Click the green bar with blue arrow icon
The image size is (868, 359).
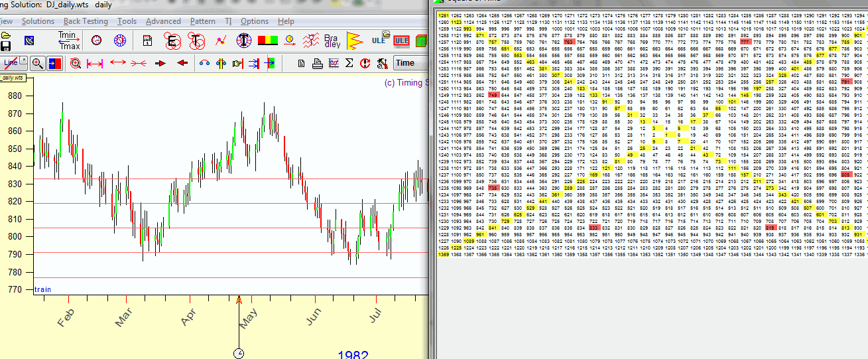(270, 63)
